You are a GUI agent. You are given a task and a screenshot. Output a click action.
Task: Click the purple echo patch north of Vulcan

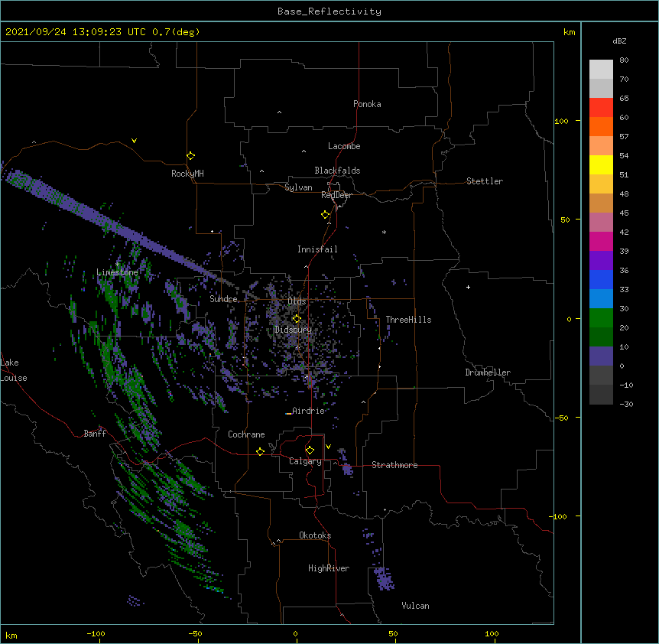pos(383,578)
